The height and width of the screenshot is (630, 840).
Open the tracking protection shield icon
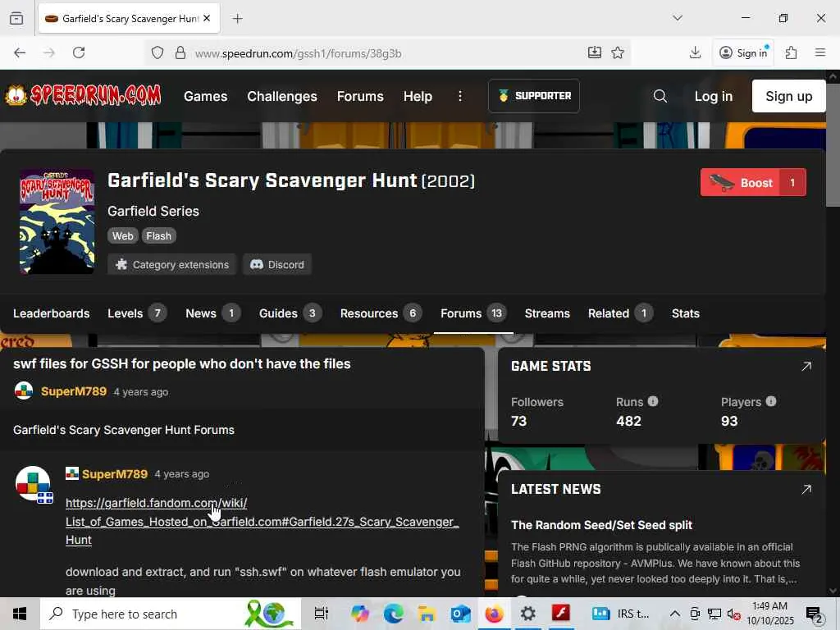click(x=157, y=52)
